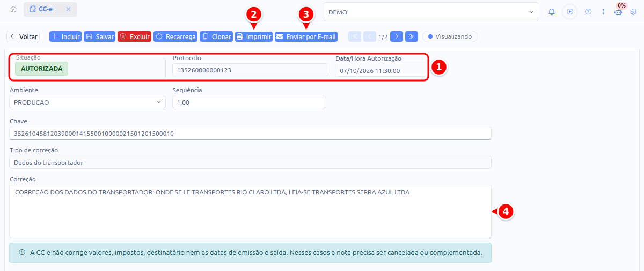Screen dimensions: 644x271
Task: Go to previous record
Action: pyautogui.click(x=370, y=36)
